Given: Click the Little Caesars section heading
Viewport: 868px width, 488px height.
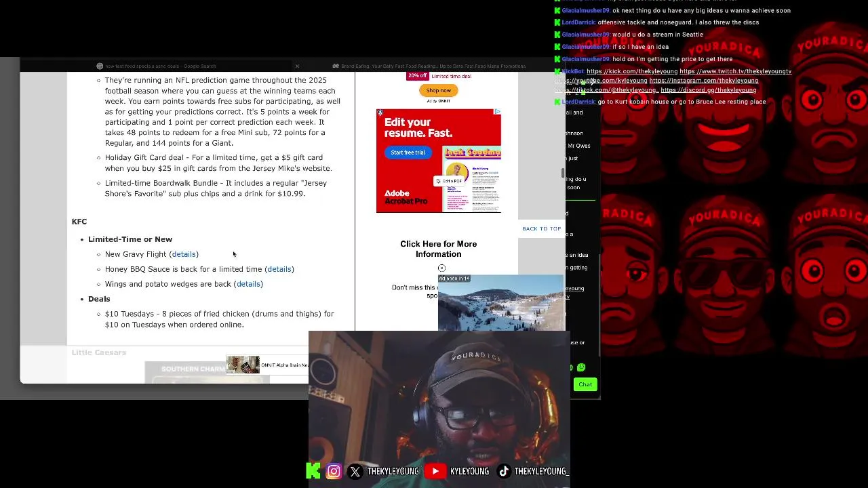Looking at the screenshot, I should click(x=99, y=352).
